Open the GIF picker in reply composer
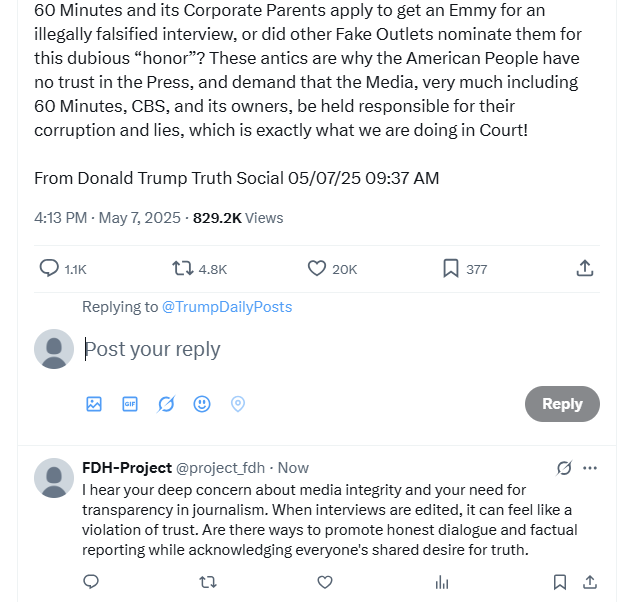Screen dimensions: 638x602 [130, 404]
